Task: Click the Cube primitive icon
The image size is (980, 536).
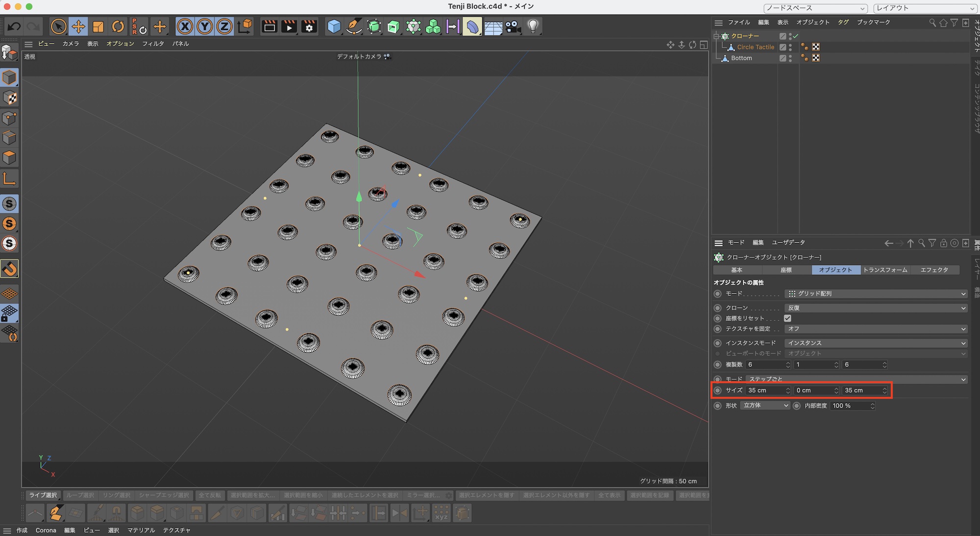Action: click(x=334, y=26)
